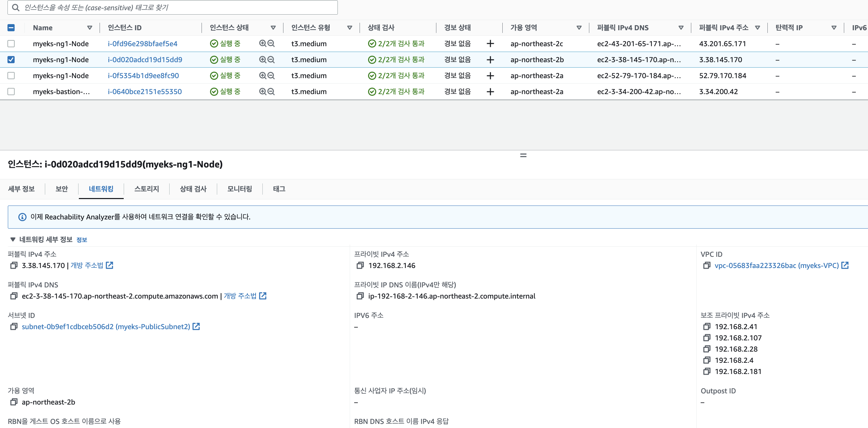Zoom out icon for myeks-bastion instance

coord(271,91)
